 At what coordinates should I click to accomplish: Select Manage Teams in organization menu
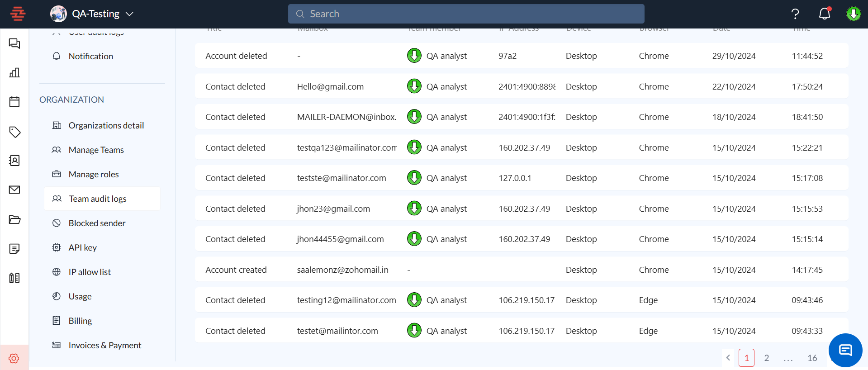[96, 150]
